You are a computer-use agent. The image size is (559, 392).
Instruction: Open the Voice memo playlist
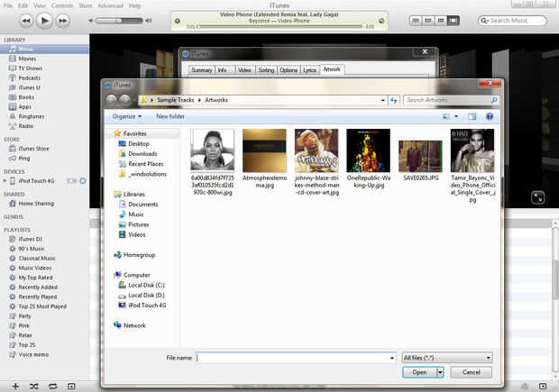click(x=33, y=354)
